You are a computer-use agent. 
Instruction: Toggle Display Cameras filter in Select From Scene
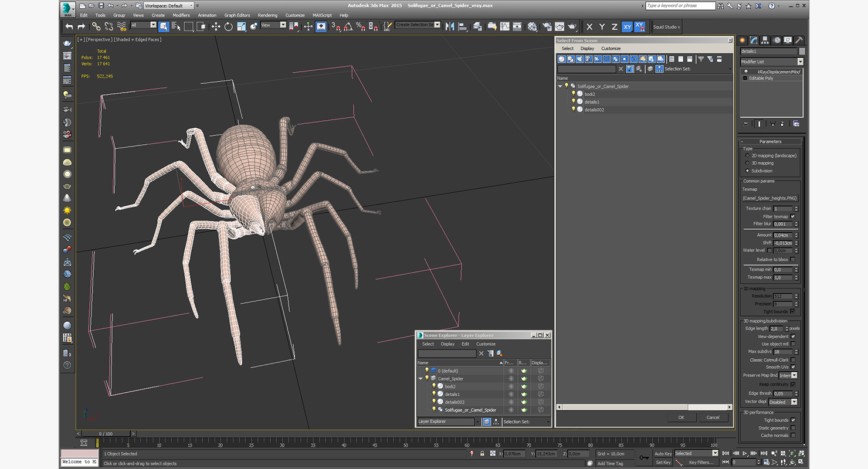[589, 59]
